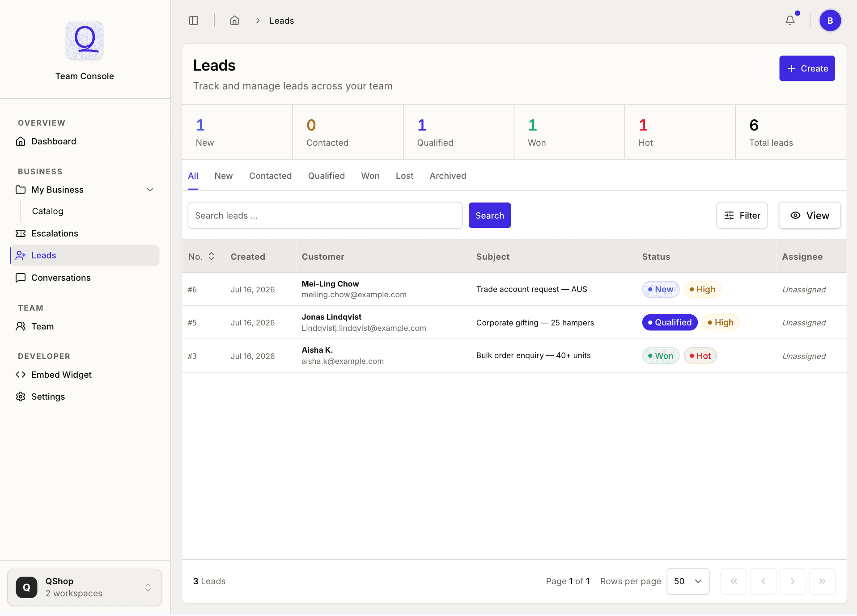Go to last page button
The height and width of the screenshot is (616, 857).
822,581
